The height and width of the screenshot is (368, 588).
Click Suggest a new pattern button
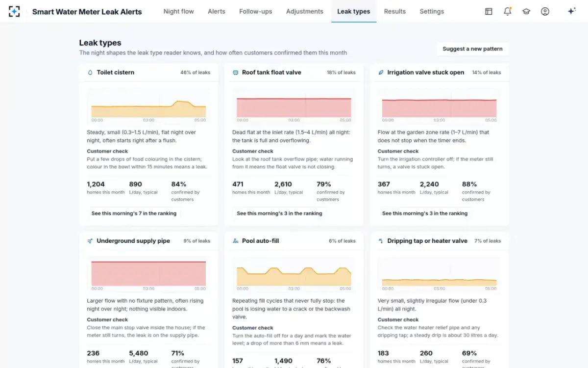click(472, 49)
